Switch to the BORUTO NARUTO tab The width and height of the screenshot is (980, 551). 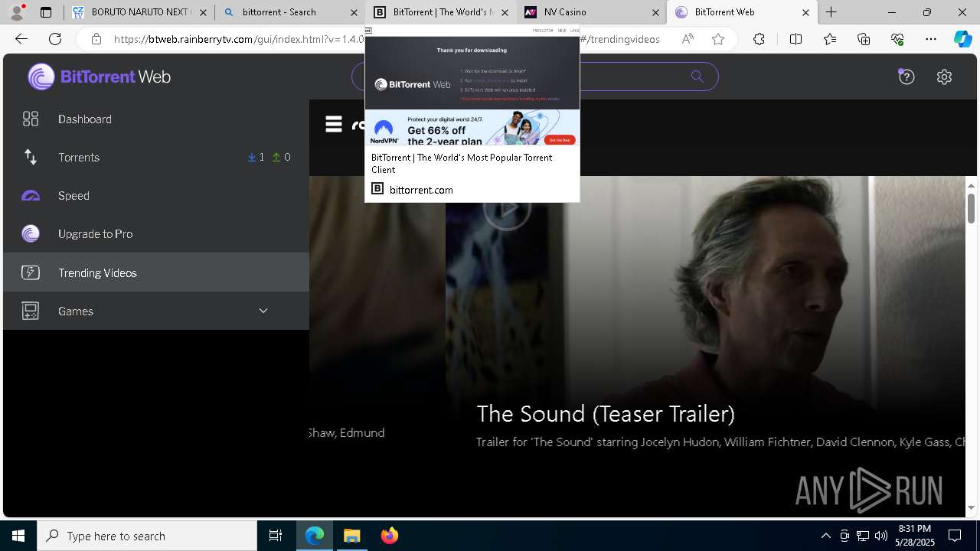[139, 12]
